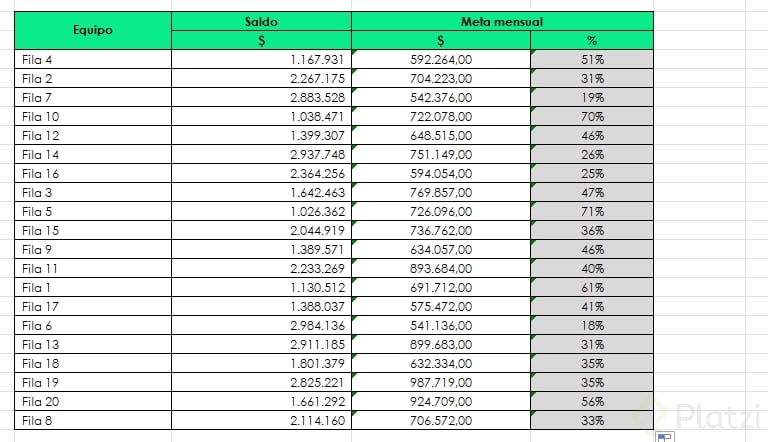Click the Auto Fill Options icon below table
768x442 pixels.
(664, 437)
